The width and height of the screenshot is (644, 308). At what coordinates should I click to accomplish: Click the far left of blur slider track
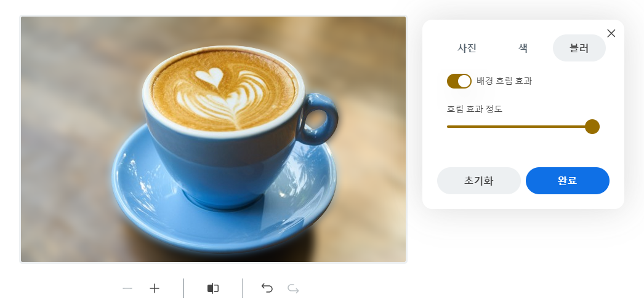point(448,127)
